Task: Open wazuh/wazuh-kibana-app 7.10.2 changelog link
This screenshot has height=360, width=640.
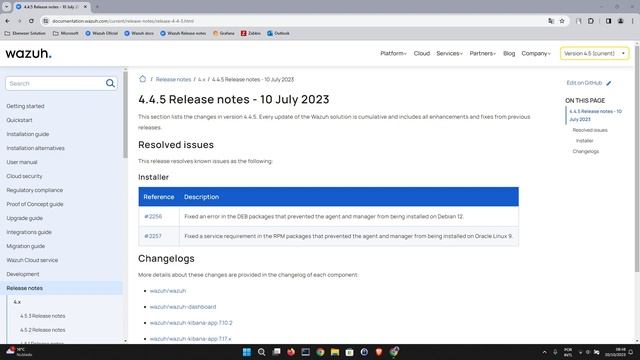Action: point(191,322)
